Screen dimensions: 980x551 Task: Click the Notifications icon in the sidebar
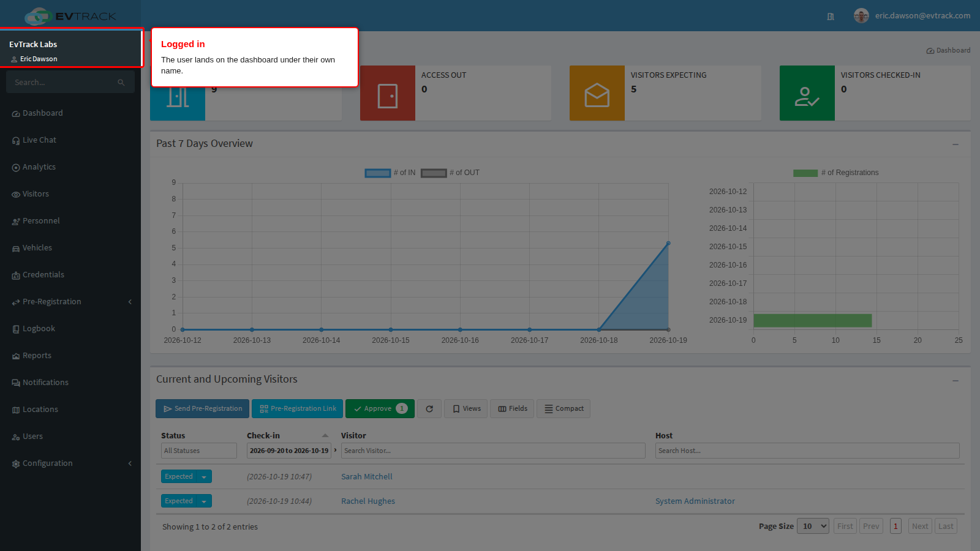pyautogui.click(x=16, y=383)
